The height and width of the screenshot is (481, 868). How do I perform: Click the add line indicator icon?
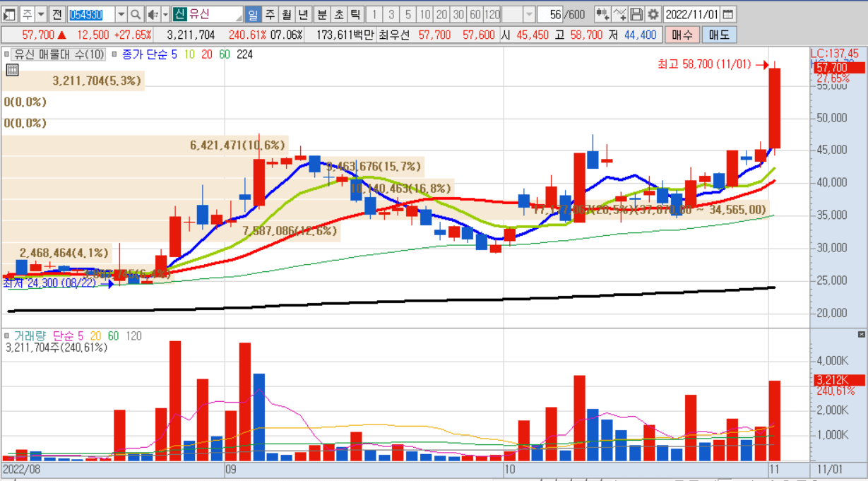(x=619, y=14)
